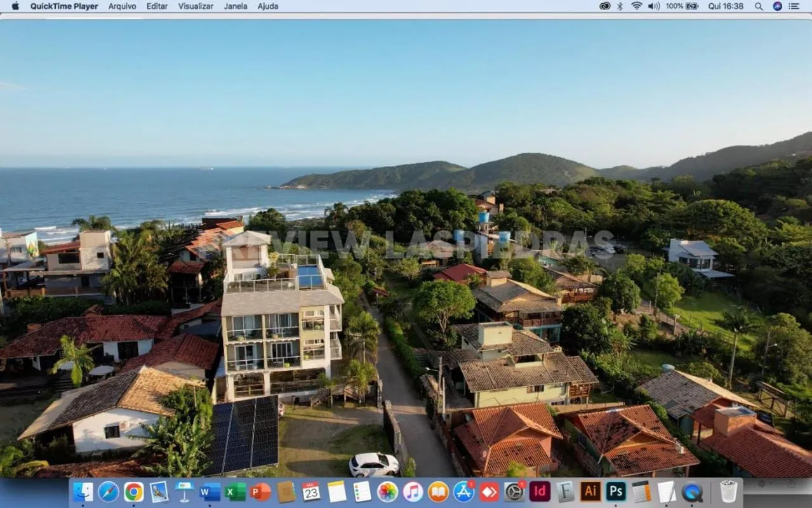
Task: Open the Apple menu
Action: (15, 6)
